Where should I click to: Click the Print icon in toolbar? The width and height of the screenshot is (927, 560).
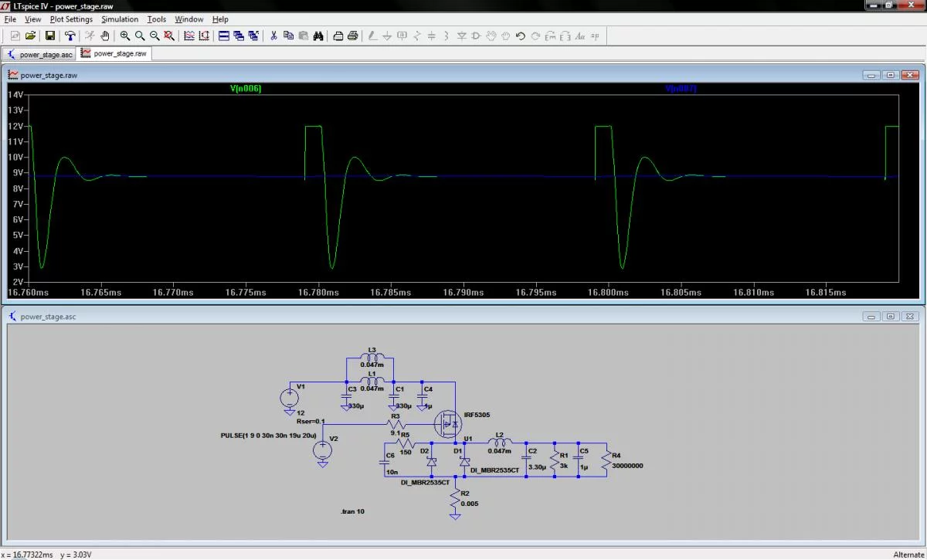tap(352, 36)
